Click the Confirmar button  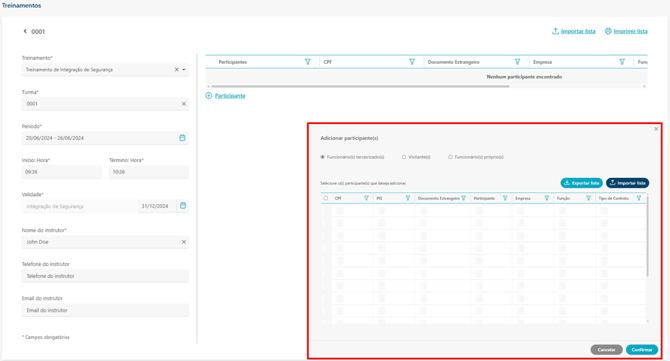[x=642, y=349]
